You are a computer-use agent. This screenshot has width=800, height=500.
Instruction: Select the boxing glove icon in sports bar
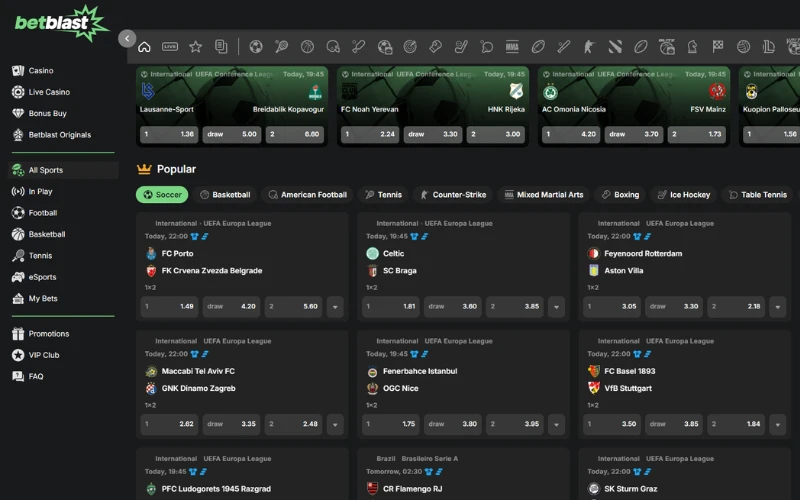pyautogui.click(x=435, y=47)
